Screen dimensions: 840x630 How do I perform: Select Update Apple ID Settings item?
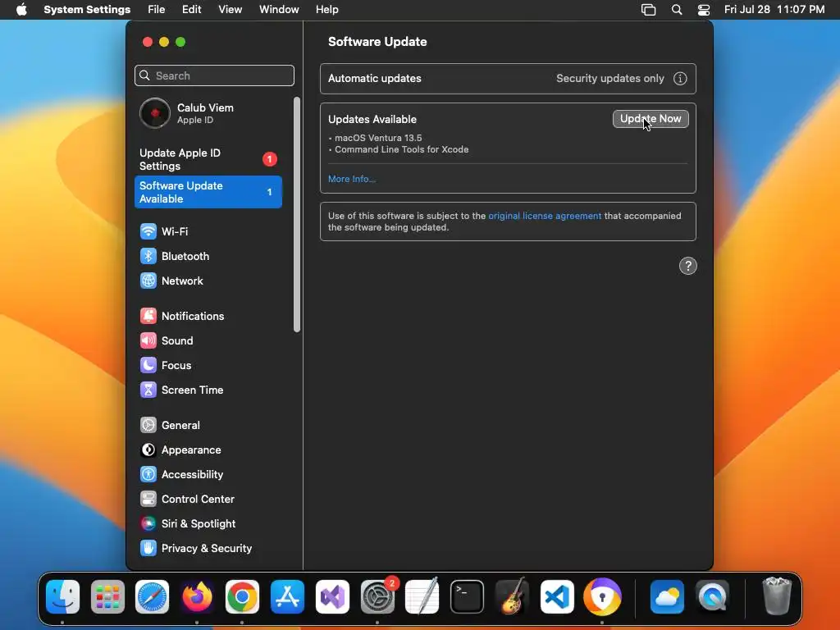click(208, 159)
